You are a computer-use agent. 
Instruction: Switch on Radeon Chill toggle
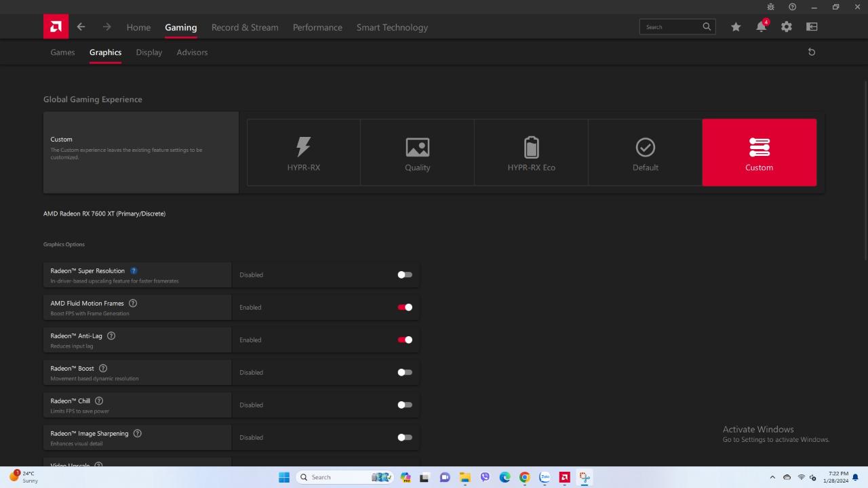click(405, 405)
